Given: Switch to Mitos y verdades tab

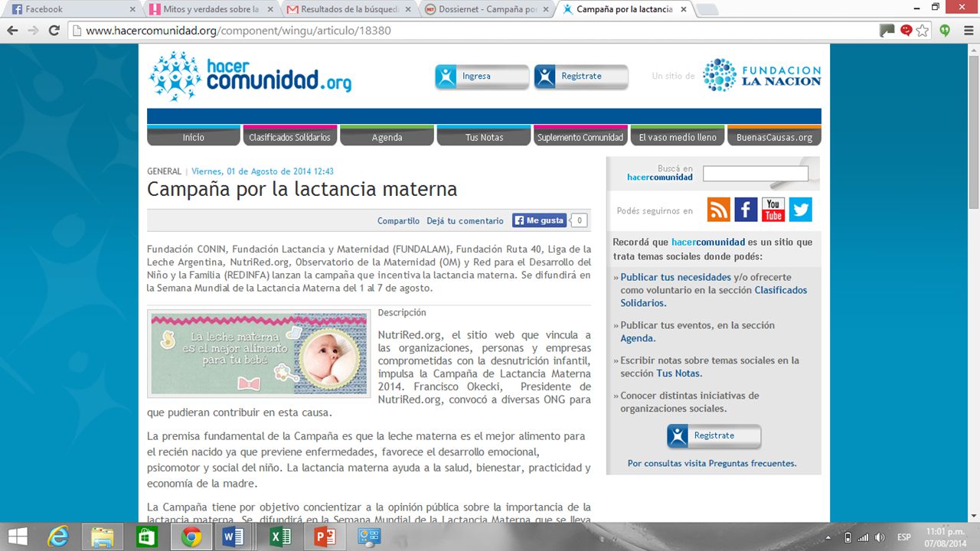Looking at the screenshot, I should click(x=210, y=9).
